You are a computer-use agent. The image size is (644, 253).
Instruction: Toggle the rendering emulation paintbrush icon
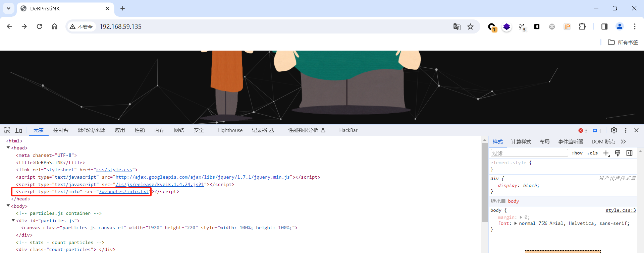click(x=618, y=153)
